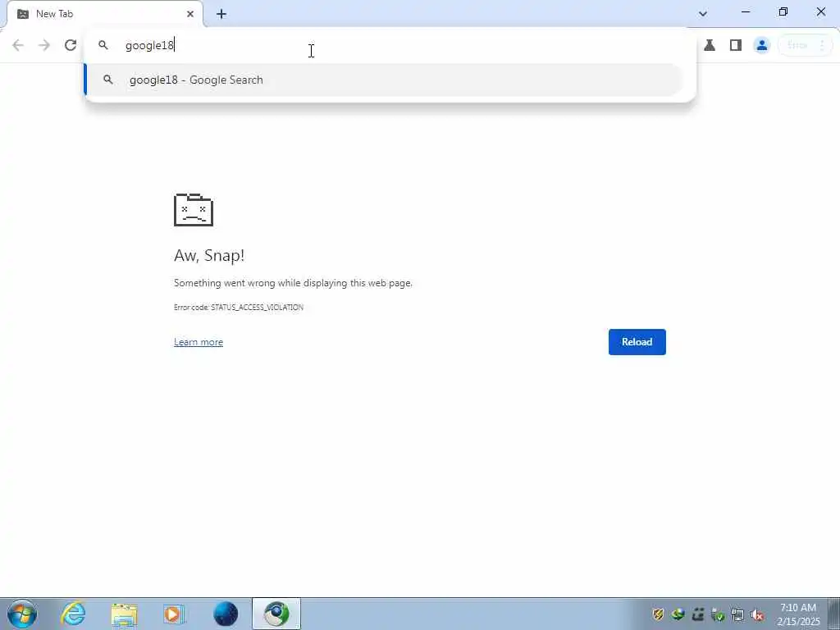Click the Show desktop strip

[x=834, y=614]
